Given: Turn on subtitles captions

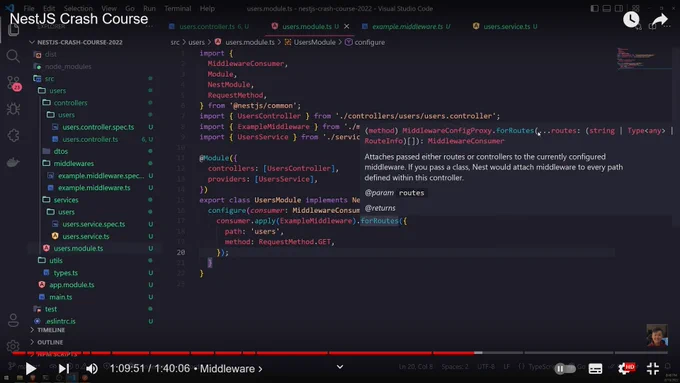Looking at the screenshot, I should point(595,369).
